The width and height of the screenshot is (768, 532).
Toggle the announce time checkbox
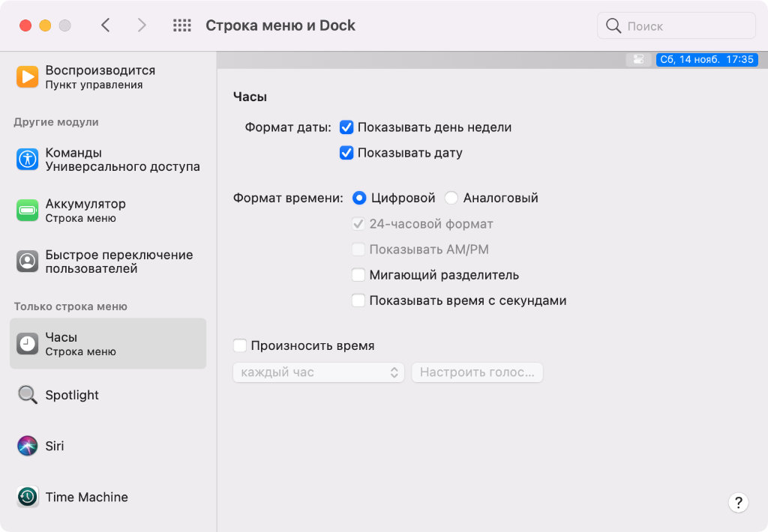(x=240, y=346)
